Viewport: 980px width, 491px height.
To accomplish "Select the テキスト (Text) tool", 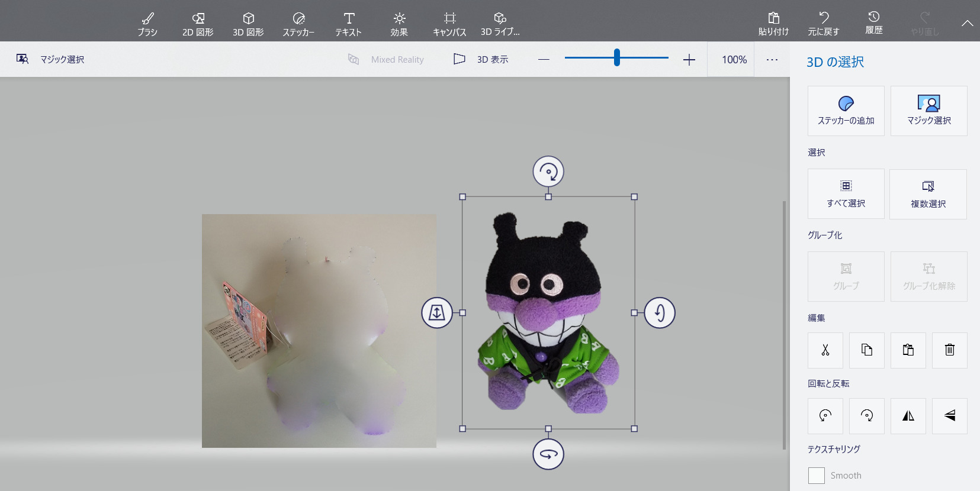I will 349,24.
